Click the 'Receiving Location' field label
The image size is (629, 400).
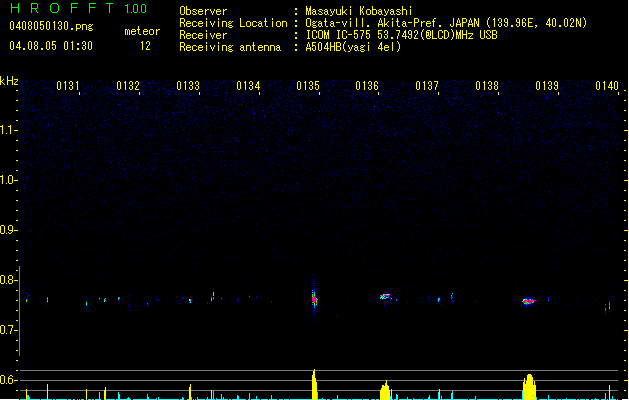click(233, 23)
